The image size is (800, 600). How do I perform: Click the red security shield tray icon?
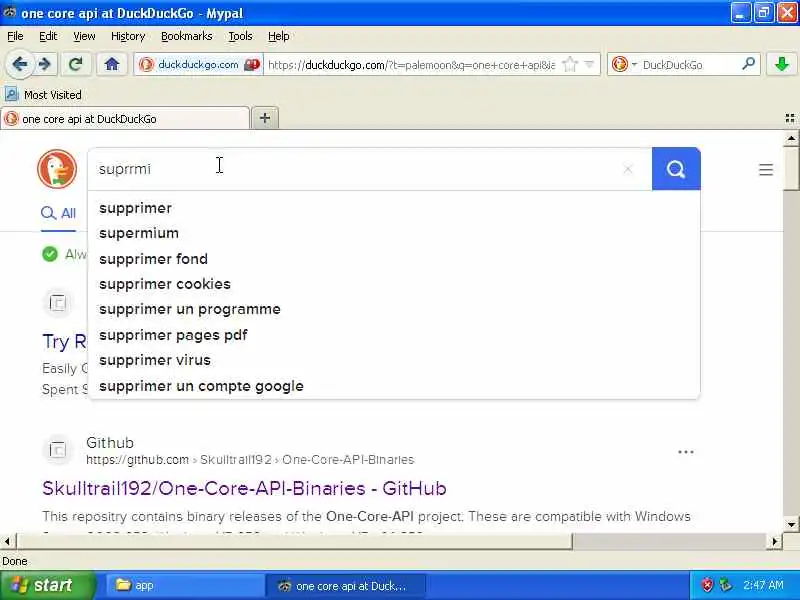pyautogui.click(x=707, y=585)
